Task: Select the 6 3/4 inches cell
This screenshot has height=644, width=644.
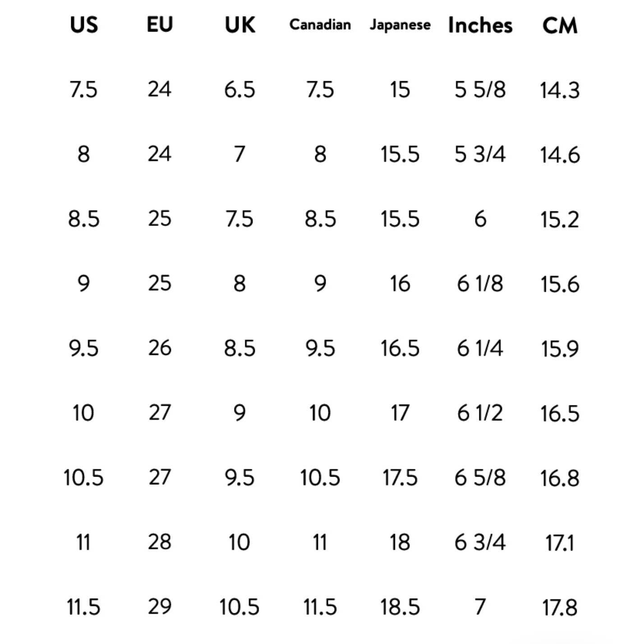Action: [480, 542]
